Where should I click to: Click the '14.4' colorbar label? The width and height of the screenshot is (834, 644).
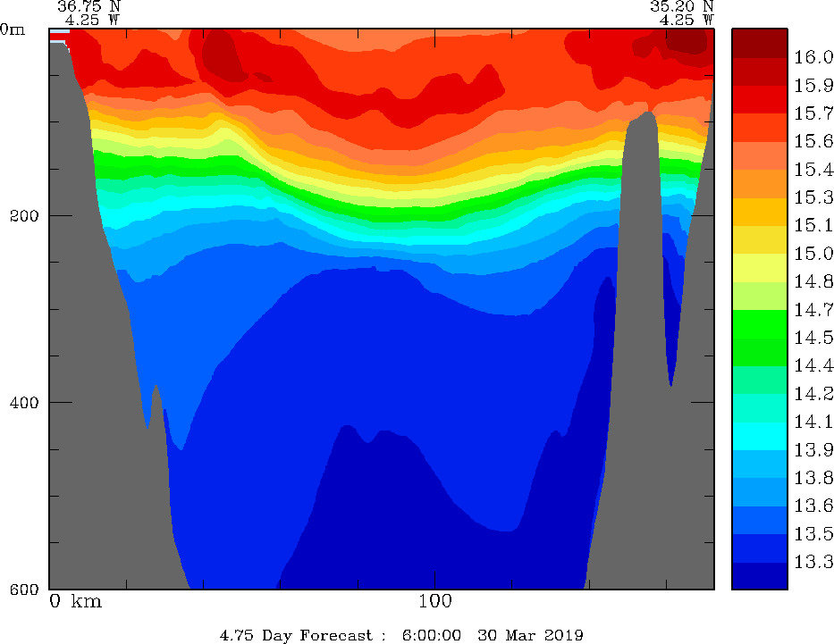tap(813, 365)
